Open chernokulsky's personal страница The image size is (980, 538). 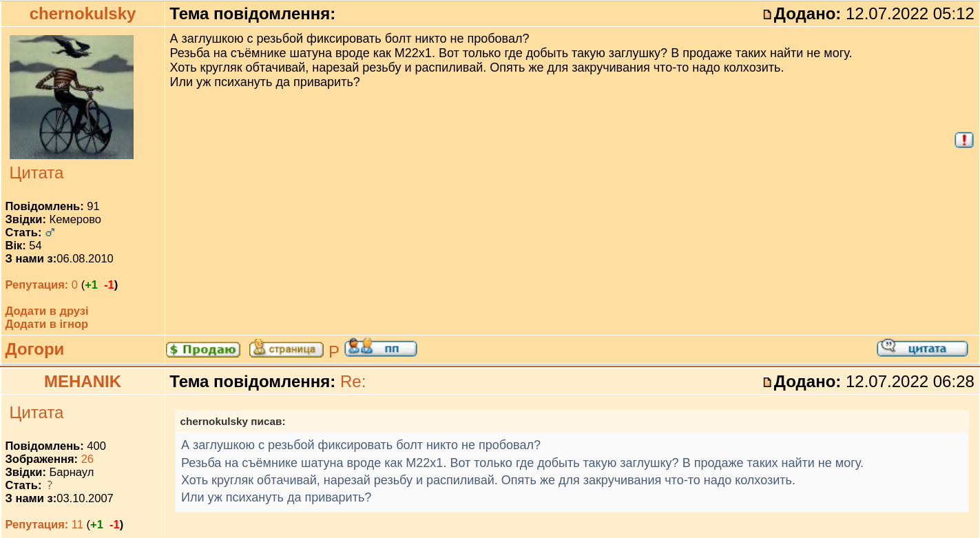click(x=286, y=349)
